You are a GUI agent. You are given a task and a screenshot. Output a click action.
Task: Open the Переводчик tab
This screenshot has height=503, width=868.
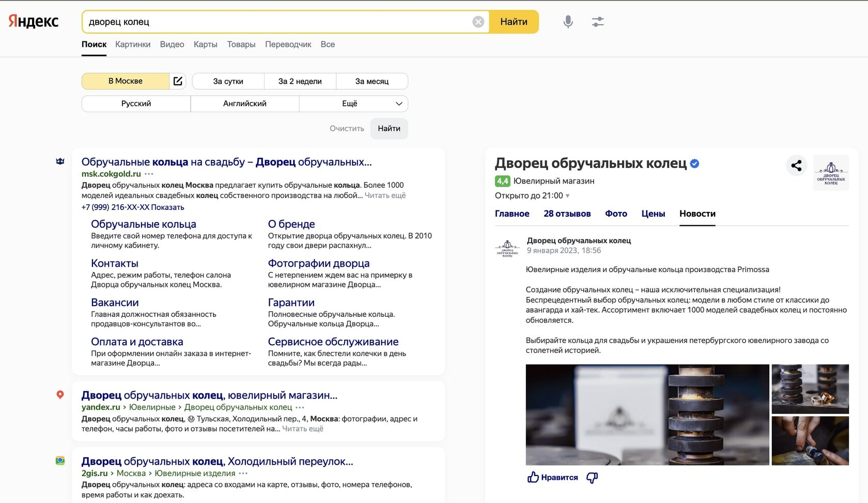coord(288,44)
